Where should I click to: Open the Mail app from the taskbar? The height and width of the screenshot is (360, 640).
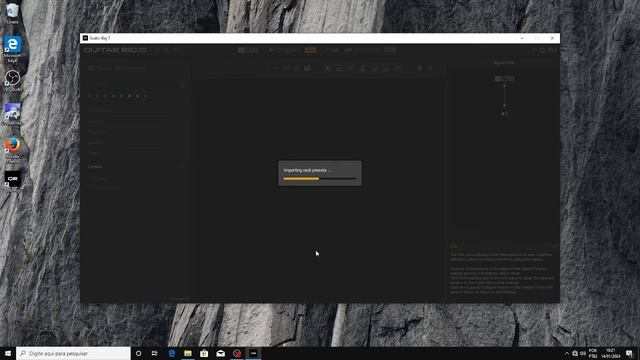point(220,353)
